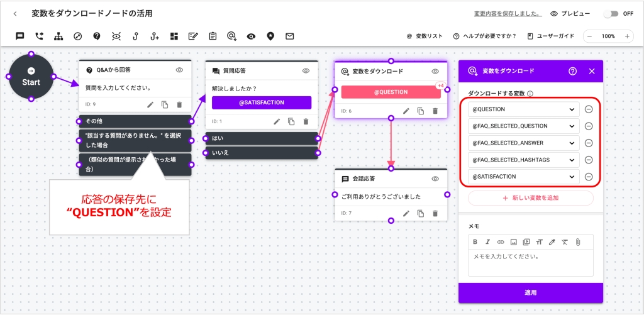Click the variable download (@) toolbar icon
Viewport: 644px width, 315px height.
pos(231,36)
